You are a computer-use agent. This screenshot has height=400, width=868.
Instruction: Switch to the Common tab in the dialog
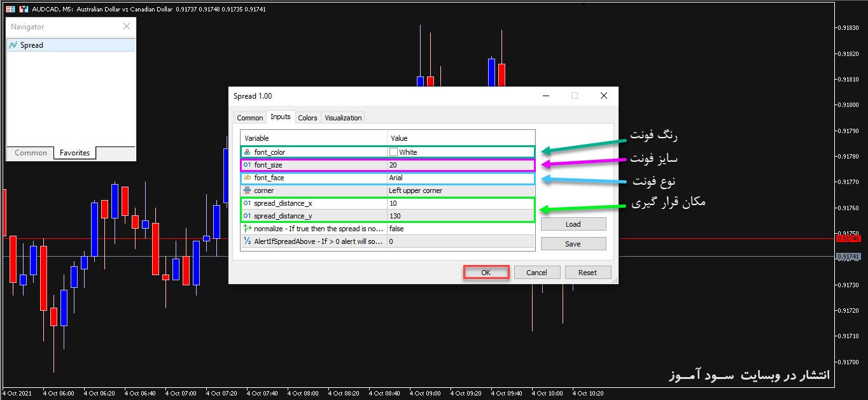coord(249,118)
